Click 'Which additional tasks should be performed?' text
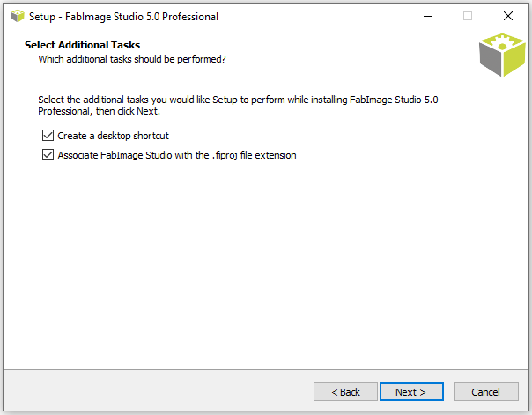The width and height of the screenshot is (532, 415). [132, 59]
